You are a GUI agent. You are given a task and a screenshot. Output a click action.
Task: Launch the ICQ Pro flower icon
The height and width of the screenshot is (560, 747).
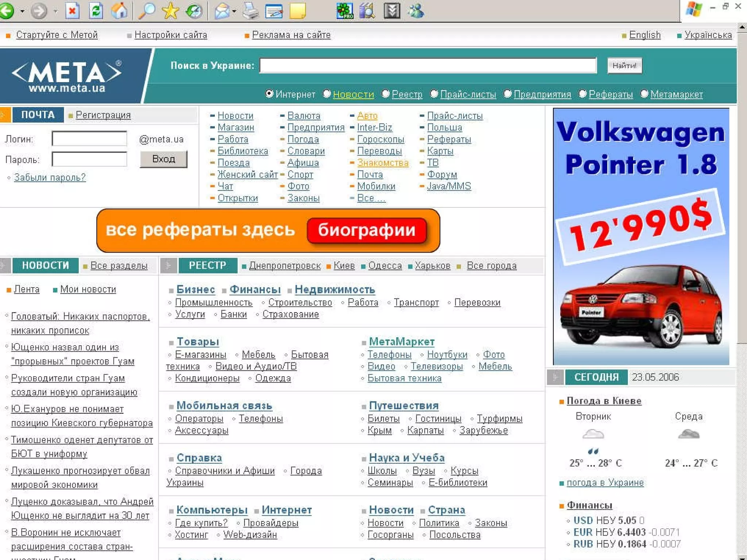tap(344, 11)
